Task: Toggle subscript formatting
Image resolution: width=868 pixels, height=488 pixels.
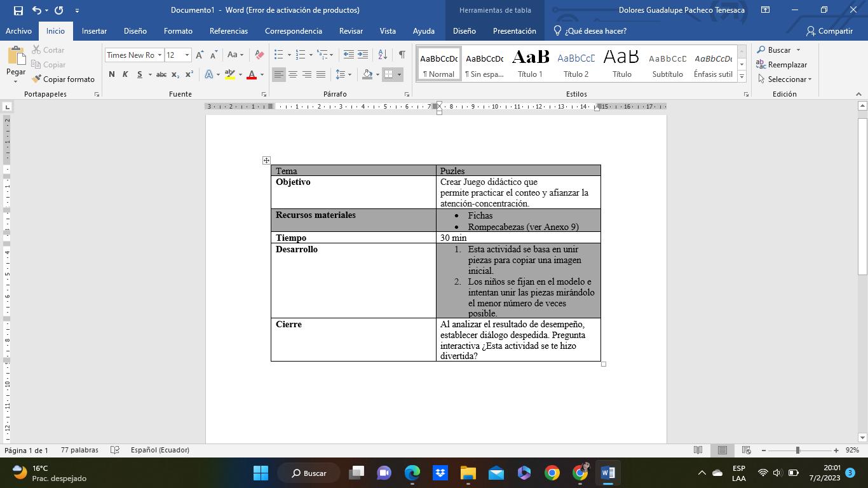Action: tap(175, 74)
